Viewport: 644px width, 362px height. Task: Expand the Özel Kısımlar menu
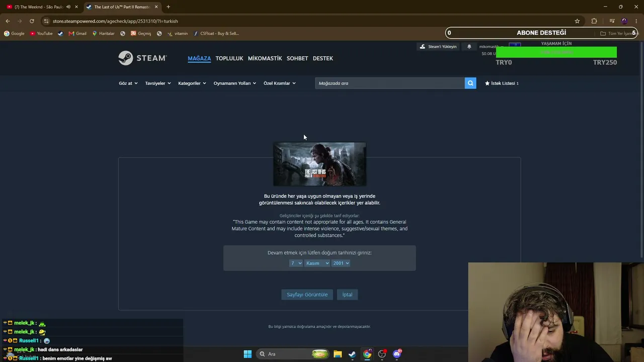coord(280,83)
